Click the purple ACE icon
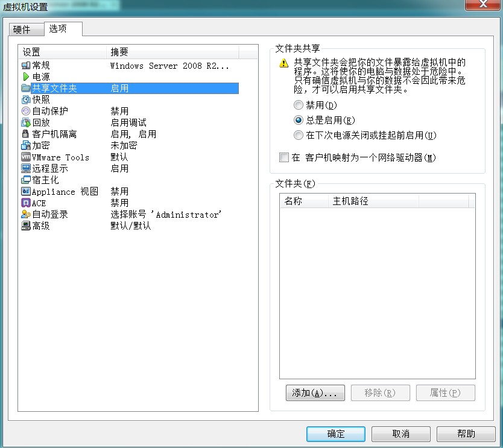 26,203
